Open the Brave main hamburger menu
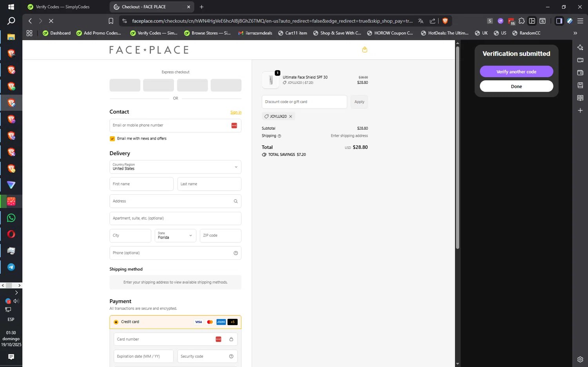Viewport: 588px width, 367px height. tap(580, 21)
